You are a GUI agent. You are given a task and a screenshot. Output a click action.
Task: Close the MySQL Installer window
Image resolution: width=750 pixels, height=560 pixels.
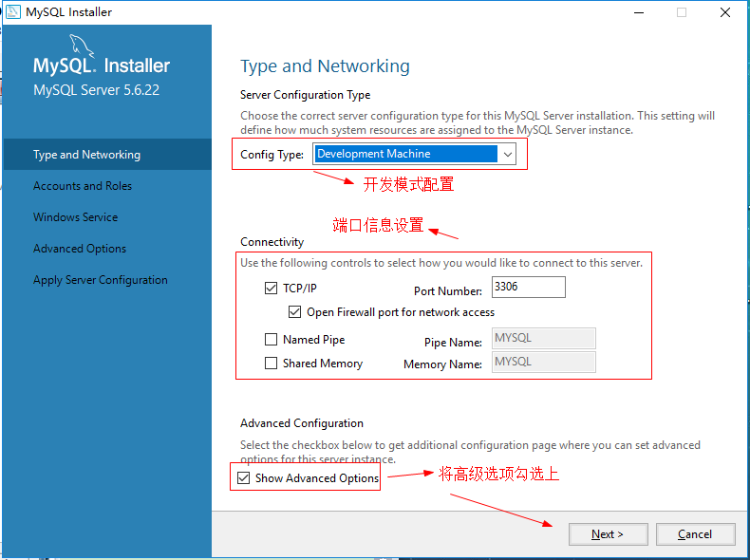725,12
